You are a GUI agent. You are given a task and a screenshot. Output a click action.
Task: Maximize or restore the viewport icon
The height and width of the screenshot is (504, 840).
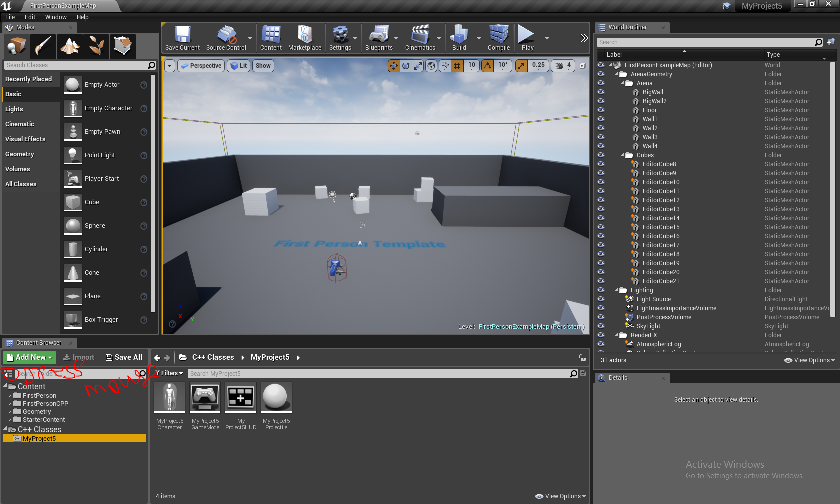pyautogui.click(x=583, y=66)
